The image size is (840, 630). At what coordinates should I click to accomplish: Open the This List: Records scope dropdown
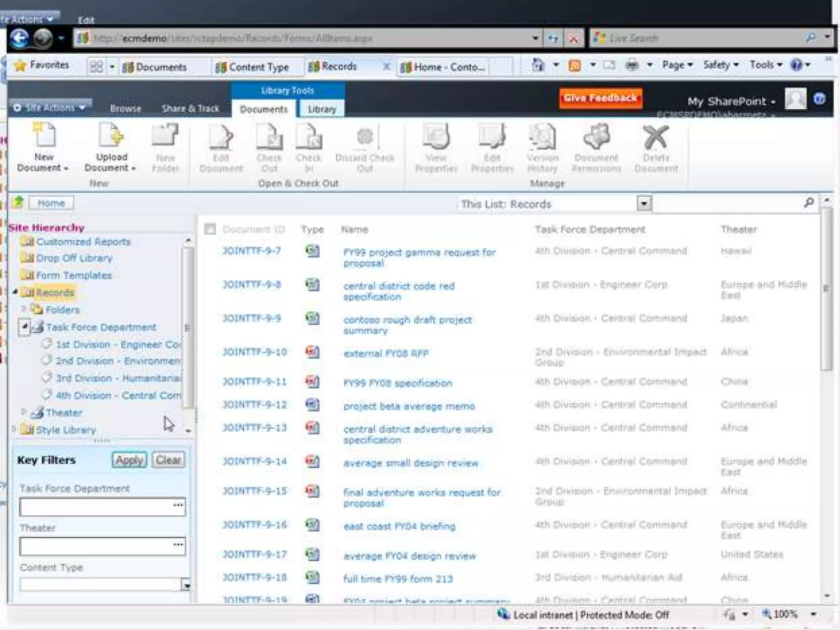point(644,203)
